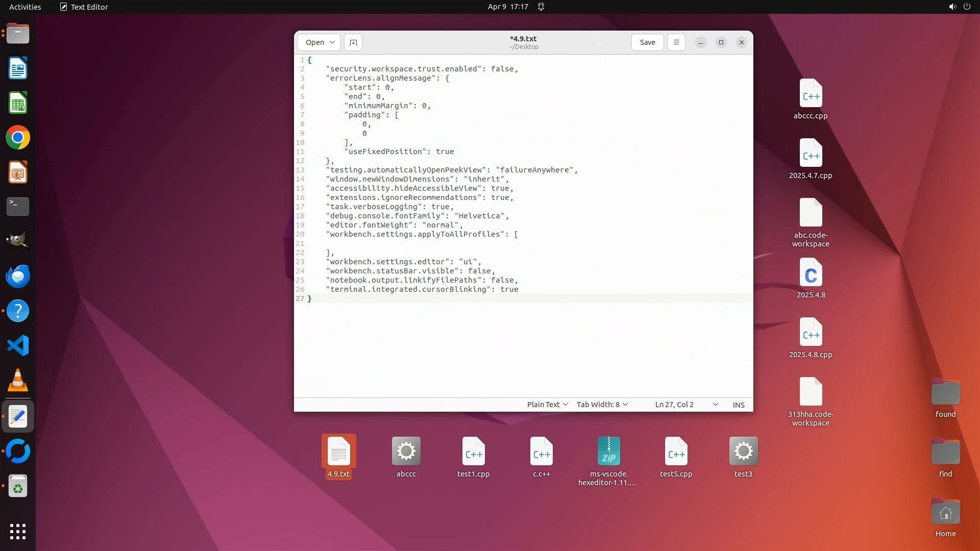Toggle the INS insert mode indicator

coord(739,405)
